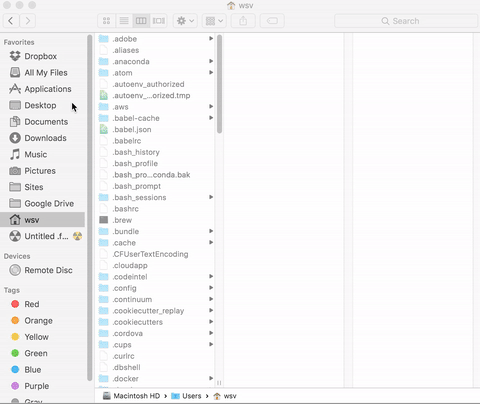Select the .cordova folder
The height and width of the screenshot is (404, 480).
[155, 333]
